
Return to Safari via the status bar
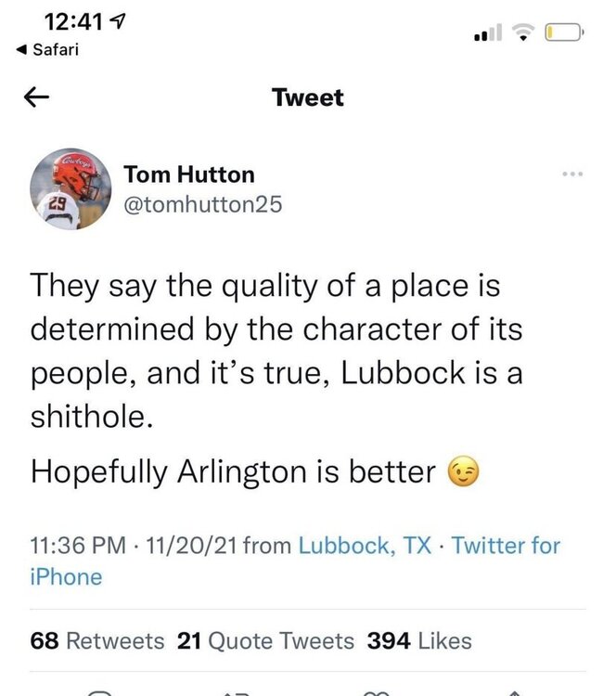click(48, 49)
